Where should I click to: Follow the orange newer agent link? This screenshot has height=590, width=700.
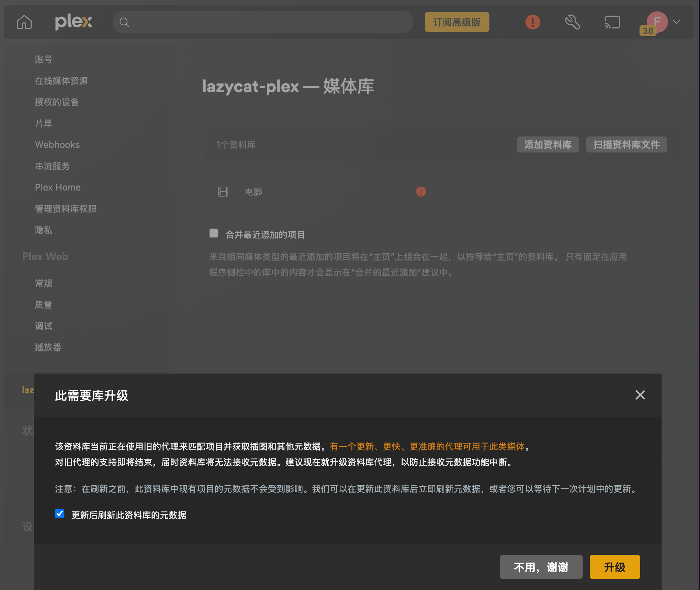[427, 446]
